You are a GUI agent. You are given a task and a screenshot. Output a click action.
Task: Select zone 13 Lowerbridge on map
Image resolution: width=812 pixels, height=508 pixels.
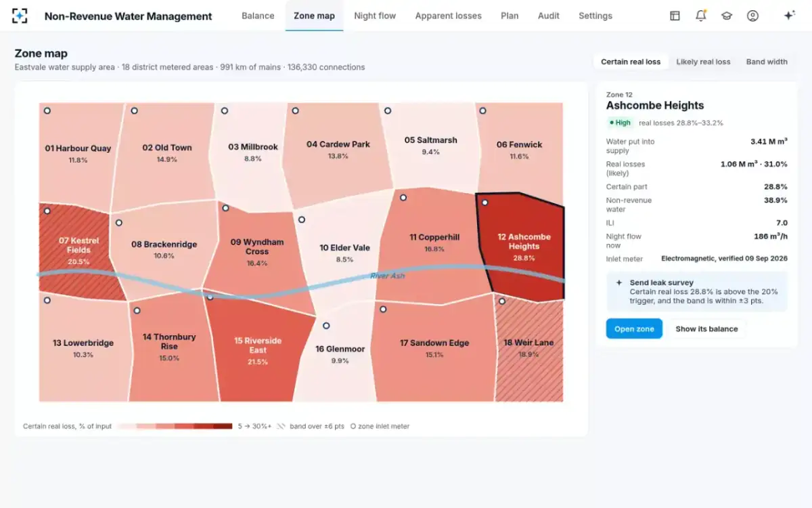(83, 347)
